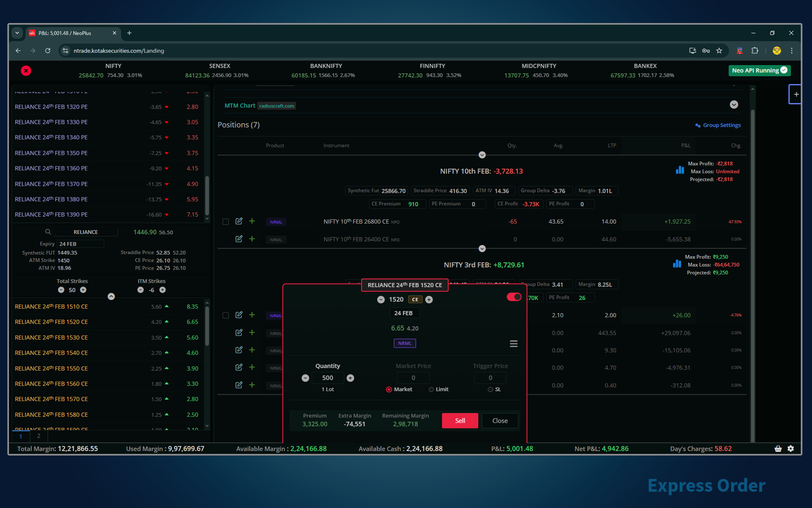
Task: Expand the MTM Chart section chevron
Action: tap(734, 105)
